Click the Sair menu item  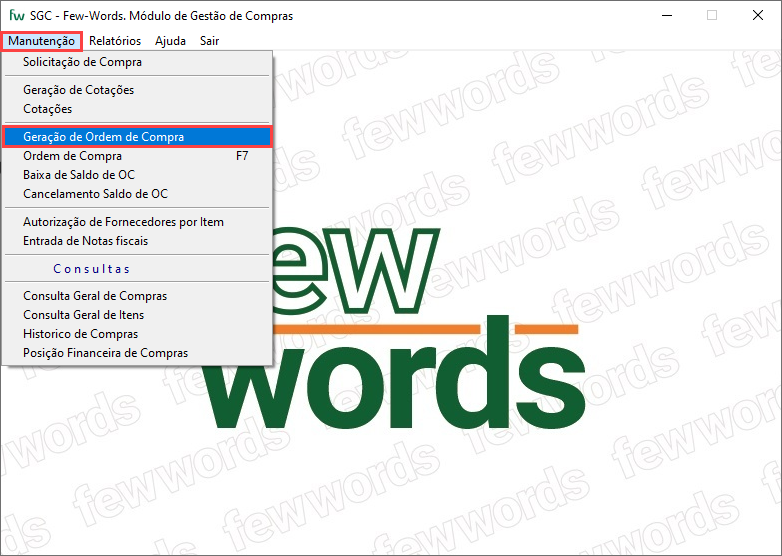tap(209, 41)
